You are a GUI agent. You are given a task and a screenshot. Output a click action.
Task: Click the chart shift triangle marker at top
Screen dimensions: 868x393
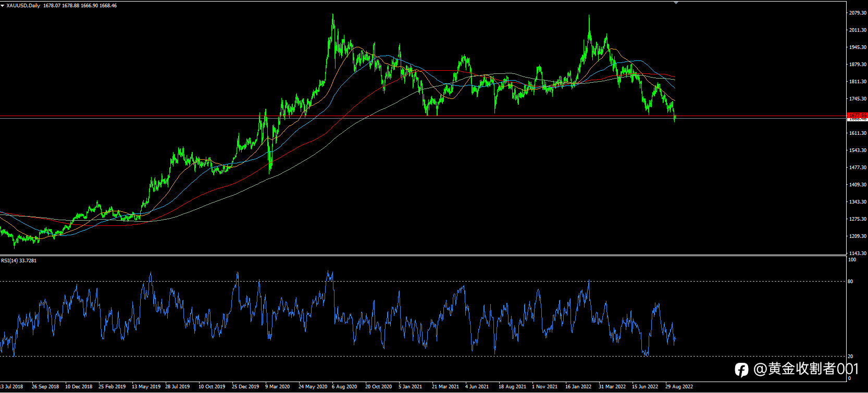tap(676, 3)
